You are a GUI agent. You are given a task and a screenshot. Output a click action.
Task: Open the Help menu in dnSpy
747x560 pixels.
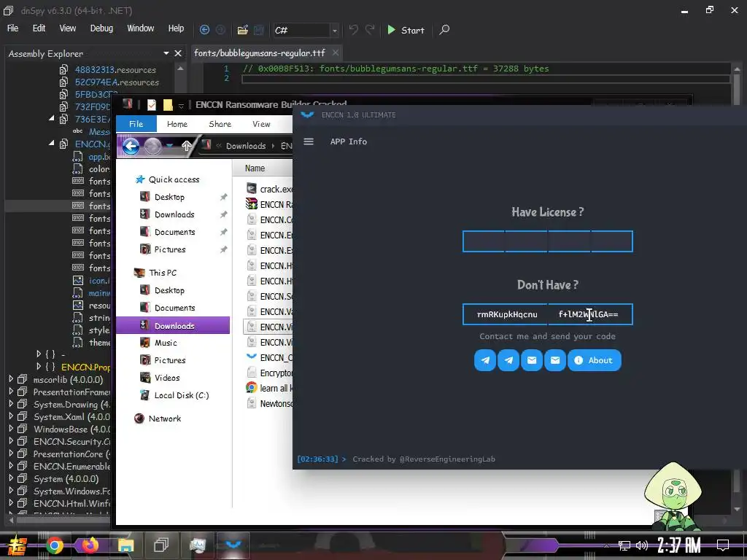[176, 28]
